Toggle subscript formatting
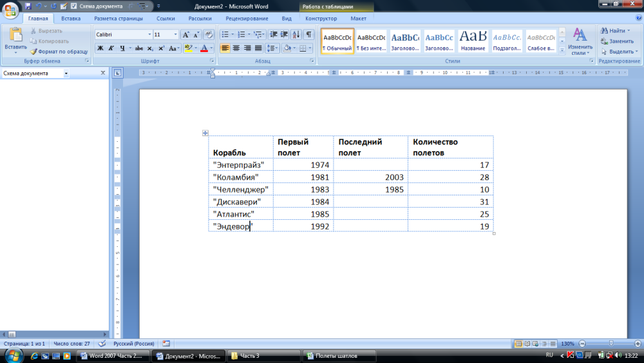 point(150,48)
